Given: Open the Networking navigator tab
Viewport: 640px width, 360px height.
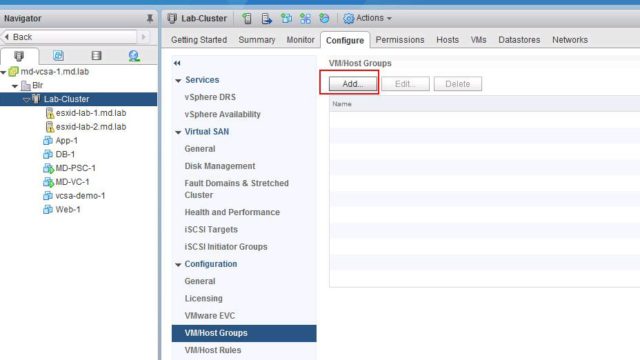Looking at the screenshot, I should 134,56.
